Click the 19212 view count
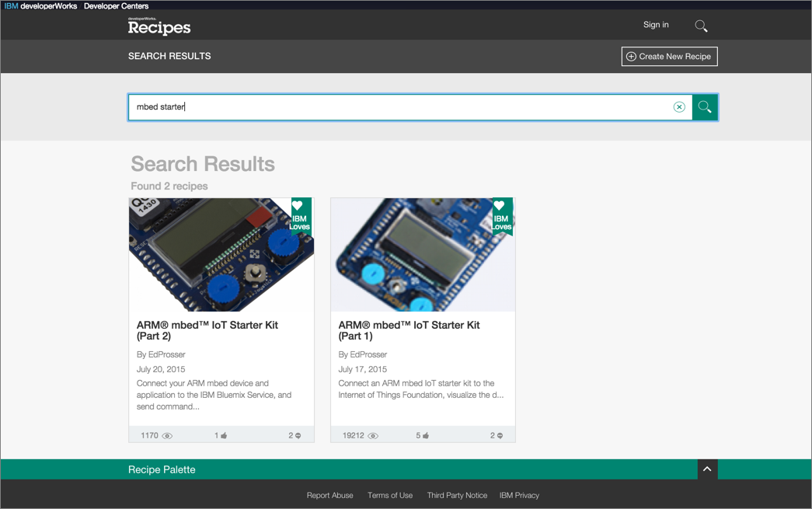Image resolution: width=812 pixels, height=509 pixels. [x=354, y=436]
